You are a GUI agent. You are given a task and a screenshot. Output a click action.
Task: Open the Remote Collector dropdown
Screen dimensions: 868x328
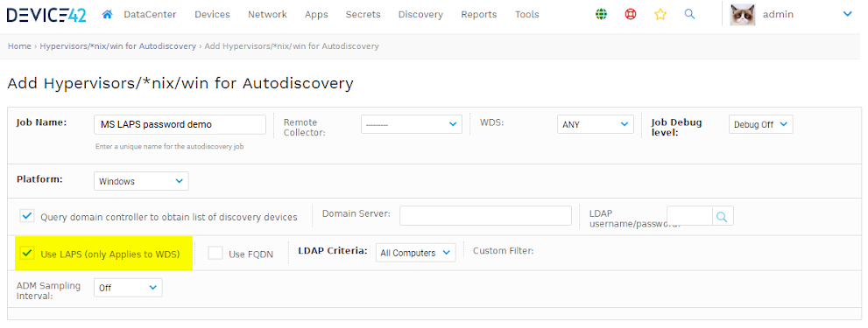coord(412,124)
